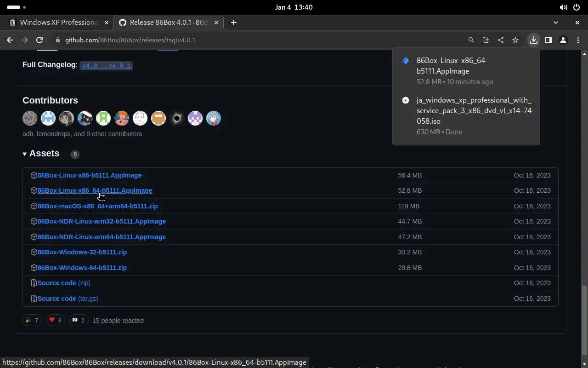Bookmark this page with the star
This screenshot has height=368, width=588.
click(x=515, y=40)
